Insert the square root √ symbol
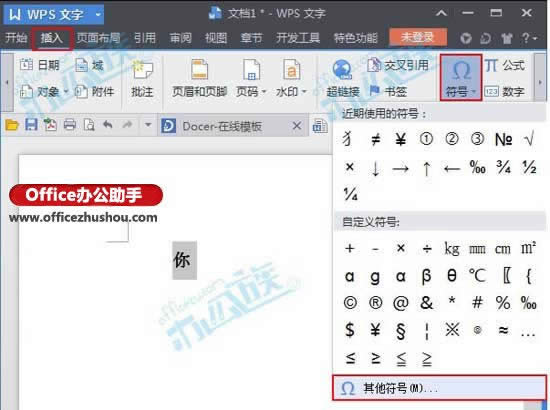550x410 pixels. [529, 139]
